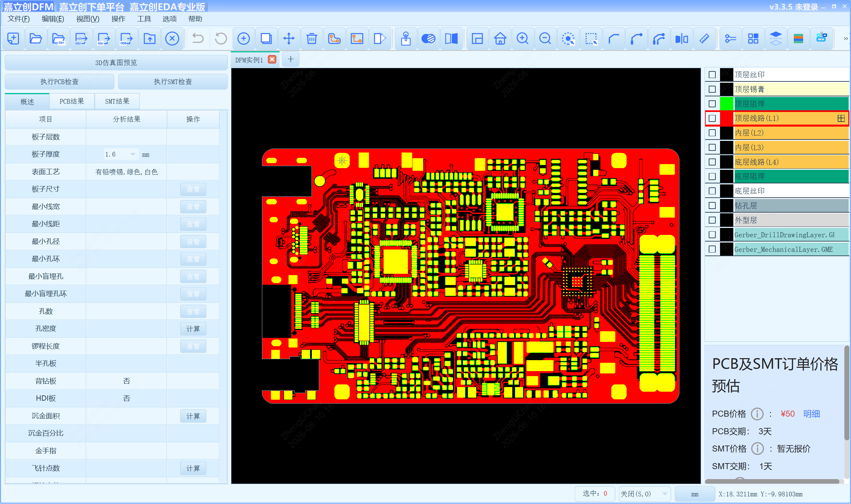
Task: Click the layer grid icon on 顶层线路(L1)
Action: (x=841, y=118)
